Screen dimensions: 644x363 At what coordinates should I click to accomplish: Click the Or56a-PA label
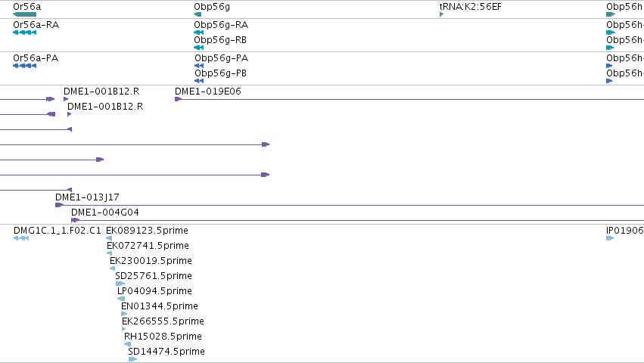pyautogui.click(x=36, y=58)
